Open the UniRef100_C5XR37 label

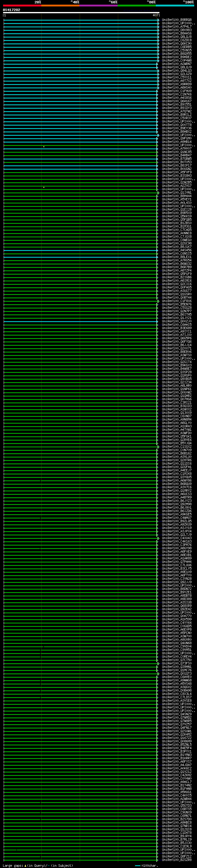(x=177, y=118)
